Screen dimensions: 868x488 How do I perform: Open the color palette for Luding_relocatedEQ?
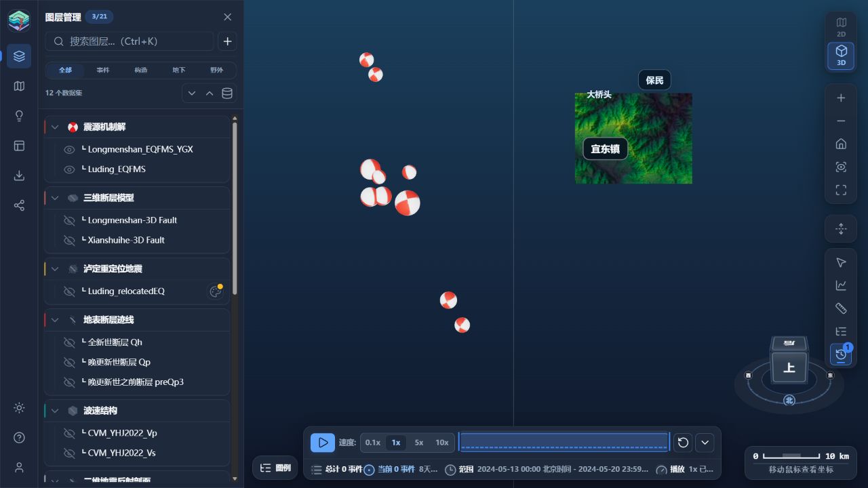216,291
